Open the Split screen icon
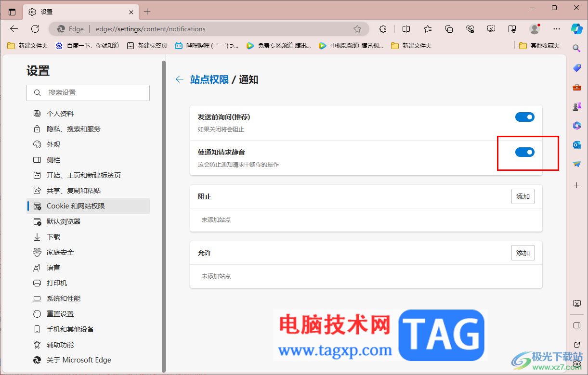The image size is (588, 375). pyautogui.click(x=406, y=29)
